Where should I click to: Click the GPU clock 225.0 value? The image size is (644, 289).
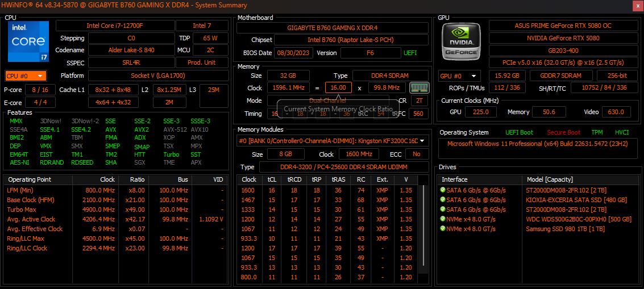pyautogui.click(x=482, y=112)
